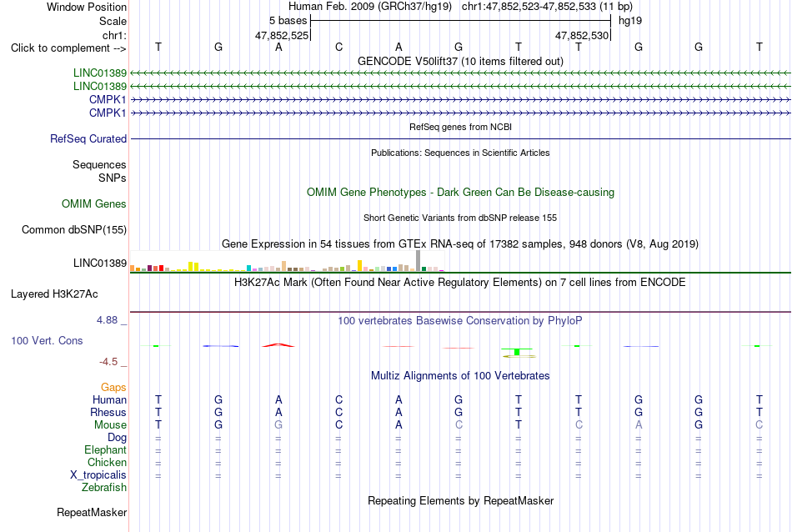The height and width of the screenshot is (532, 792).
Task: Click the 4.88 PhyloP upper scale value
Action: [x=107, y=320]
